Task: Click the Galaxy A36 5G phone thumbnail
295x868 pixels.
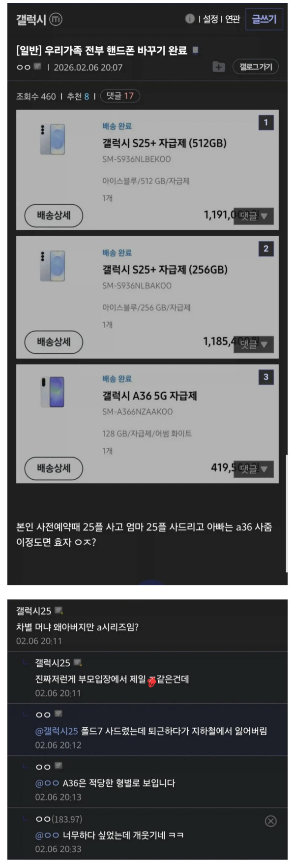Action: [x=53, y=392]
